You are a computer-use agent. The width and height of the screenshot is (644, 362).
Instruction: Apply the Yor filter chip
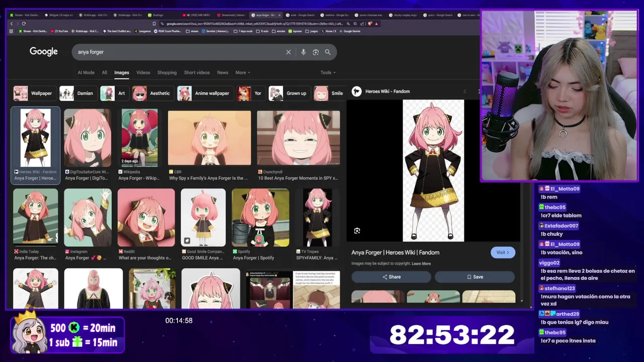251,93
